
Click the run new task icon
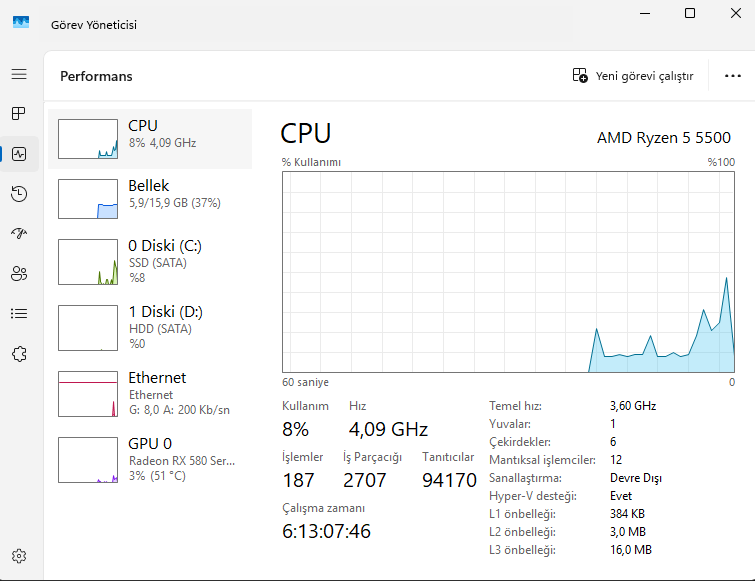click(x=580, y=76)
